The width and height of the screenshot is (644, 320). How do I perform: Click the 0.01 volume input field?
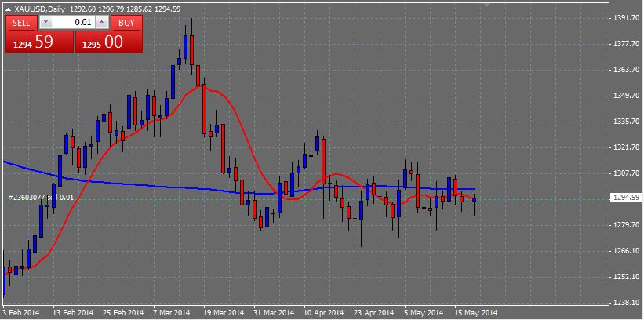75,23
